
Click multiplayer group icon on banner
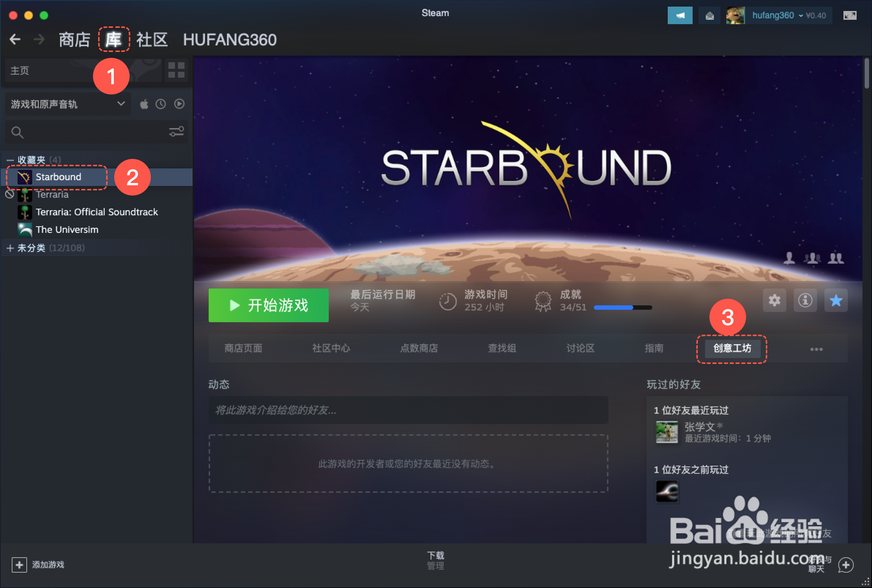click(x=812, y=258)
